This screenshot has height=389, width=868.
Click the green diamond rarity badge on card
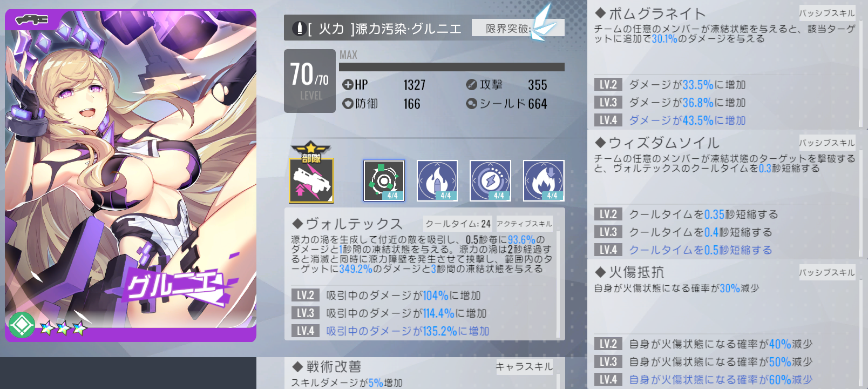tap(22, 325)
